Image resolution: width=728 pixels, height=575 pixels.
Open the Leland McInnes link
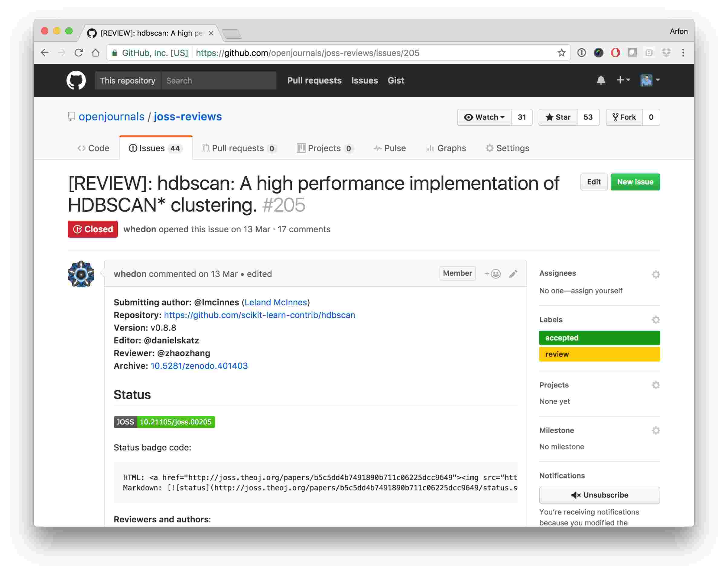point(276,302)
